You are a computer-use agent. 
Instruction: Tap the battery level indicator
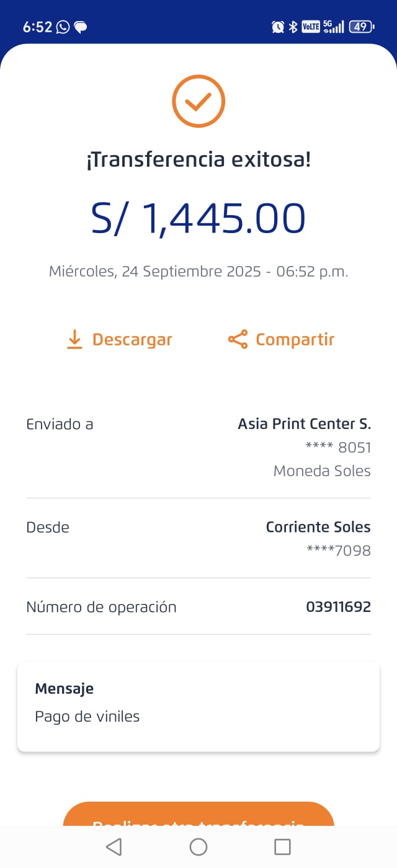point(361,27)
